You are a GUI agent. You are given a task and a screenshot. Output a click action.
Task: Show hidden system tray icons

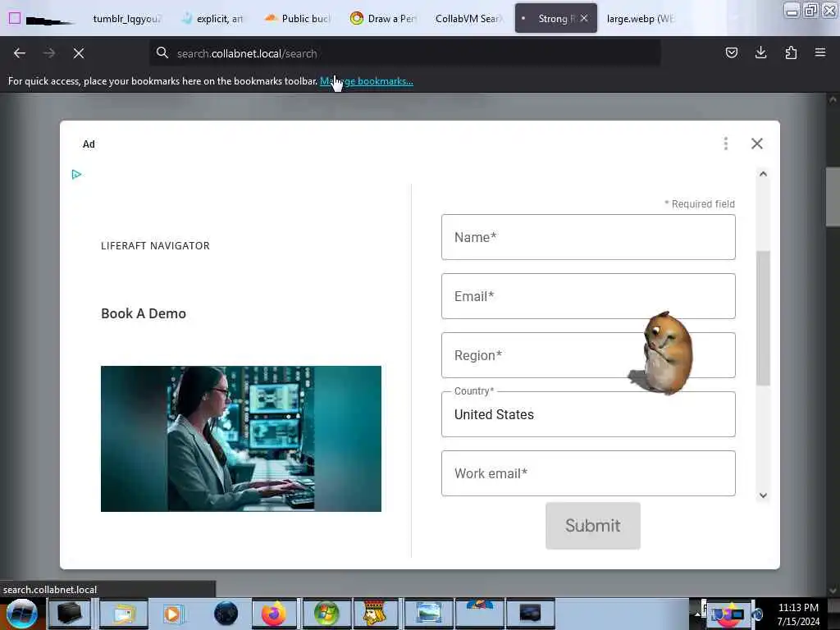click(697, 614)
